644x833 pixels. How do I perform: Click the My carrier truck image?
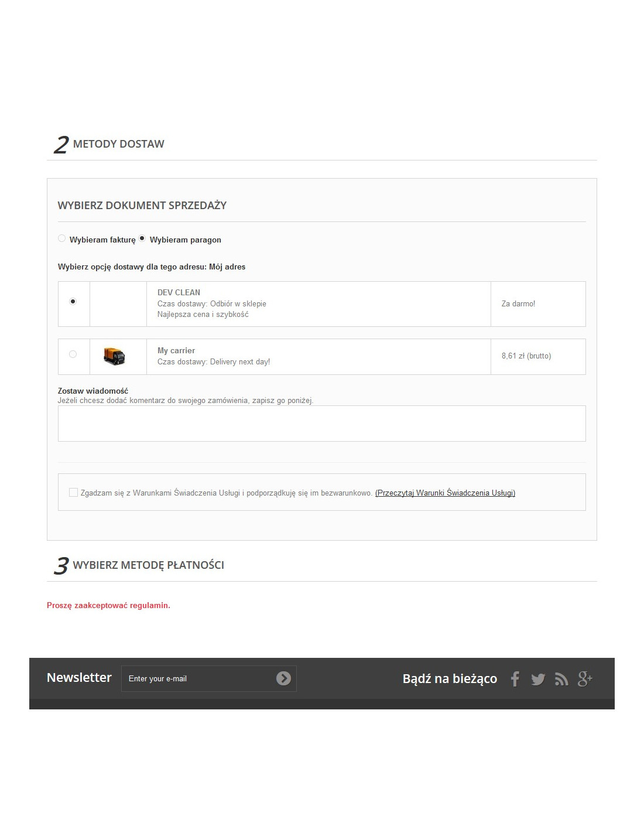click(114, 356)
